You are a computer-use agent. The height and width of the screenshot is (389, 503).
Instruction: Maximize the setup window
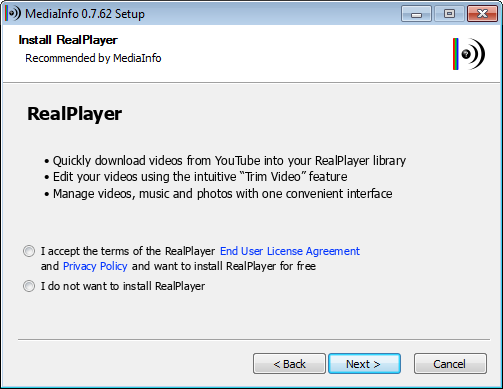[449, 14]
